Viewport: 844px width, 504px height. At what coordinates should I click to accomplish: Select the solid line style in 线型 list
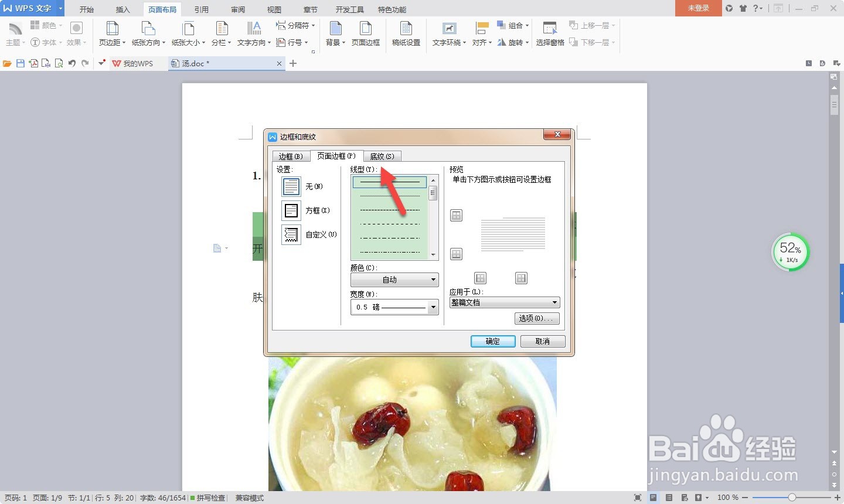[x=390, y=182]
